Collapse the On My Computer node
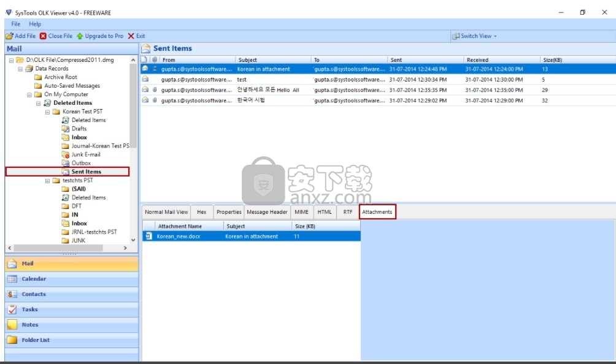This screenshot has width=616, height=364. (29, 94)
